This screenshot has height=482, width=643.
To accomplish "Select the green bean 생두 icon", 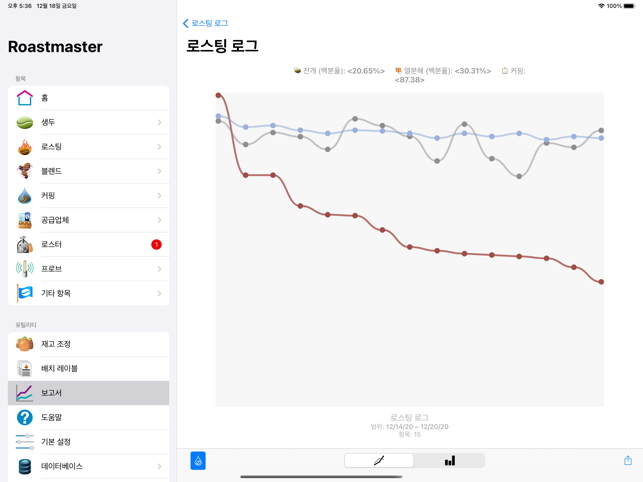I will [25, 122].
